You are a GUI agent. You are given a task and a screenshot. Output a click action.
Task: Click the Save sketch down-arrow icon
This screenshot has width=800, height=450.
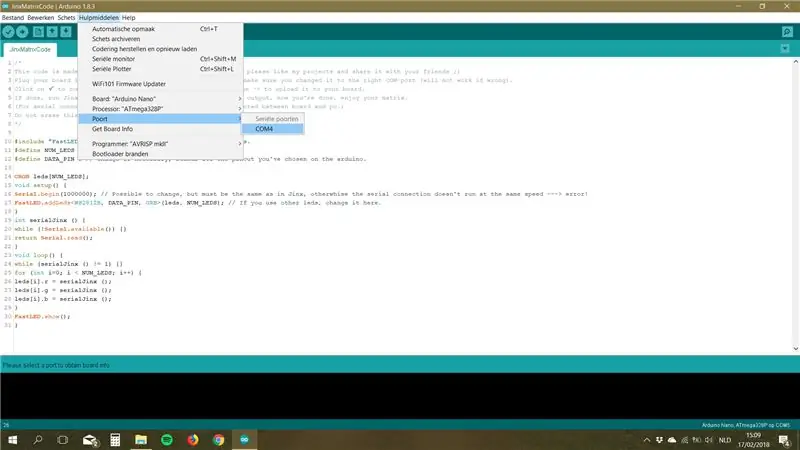point(66,32)
